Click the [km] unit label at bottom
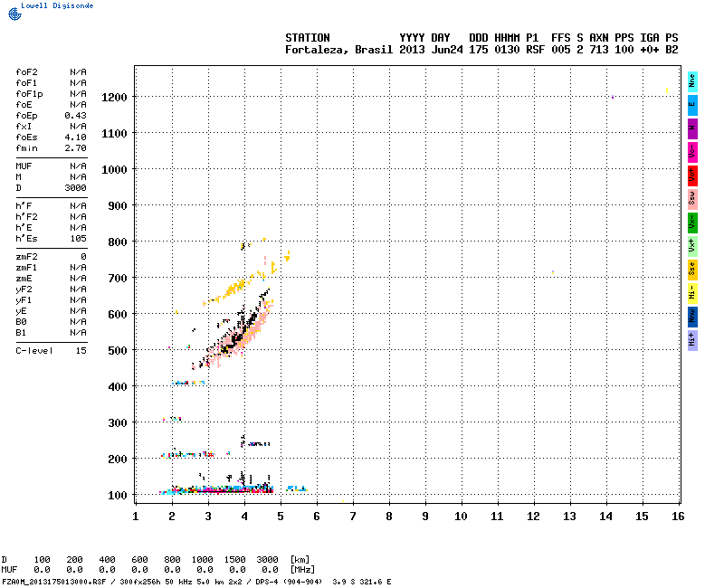 pyautogui.click(x=300, y=559)
